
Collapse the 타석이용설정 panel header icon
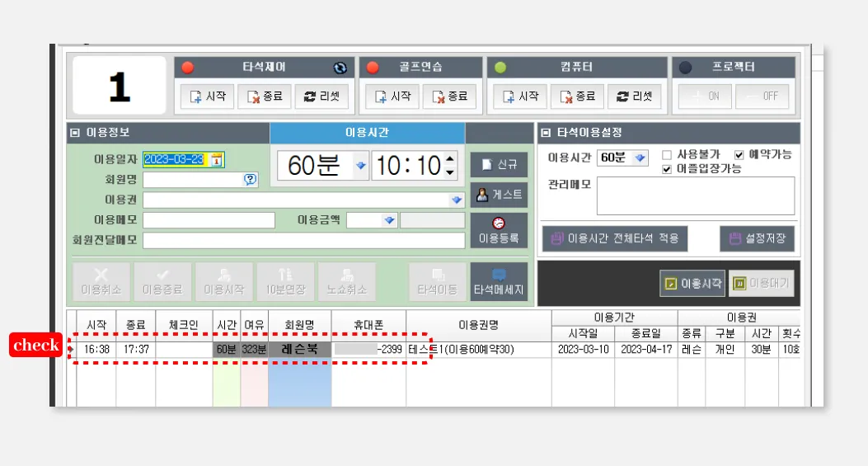click(546, 133)
